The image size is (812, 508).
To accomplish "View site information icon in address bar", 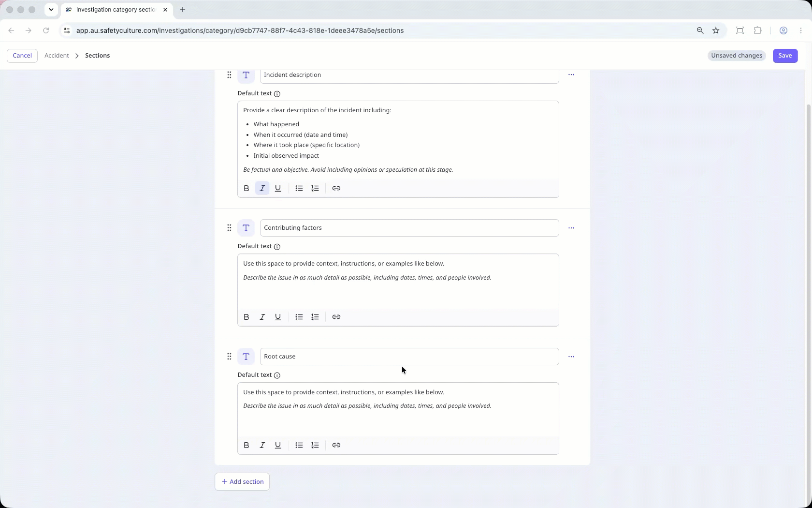I will [x=67, y=30].
